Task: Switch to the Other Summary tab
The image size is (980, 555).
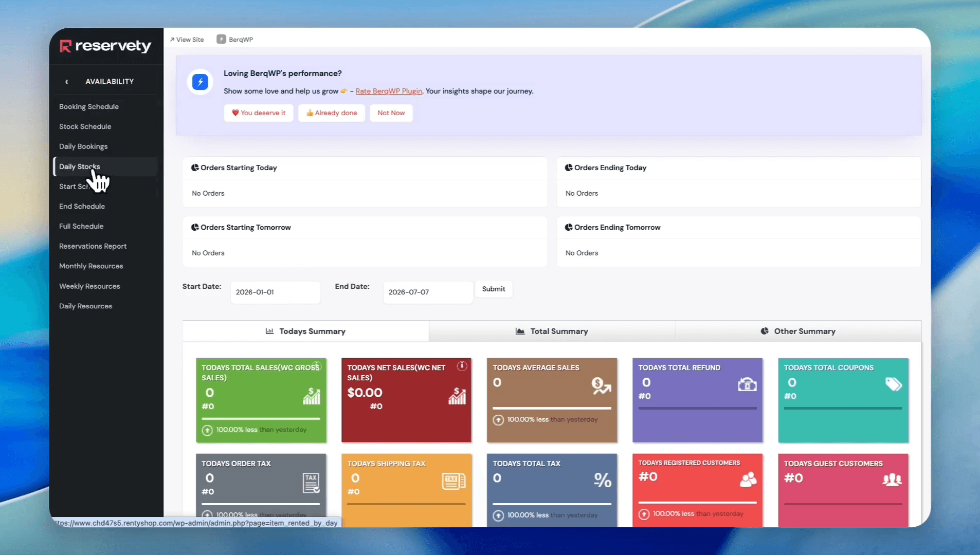Action: pos(798,331)
